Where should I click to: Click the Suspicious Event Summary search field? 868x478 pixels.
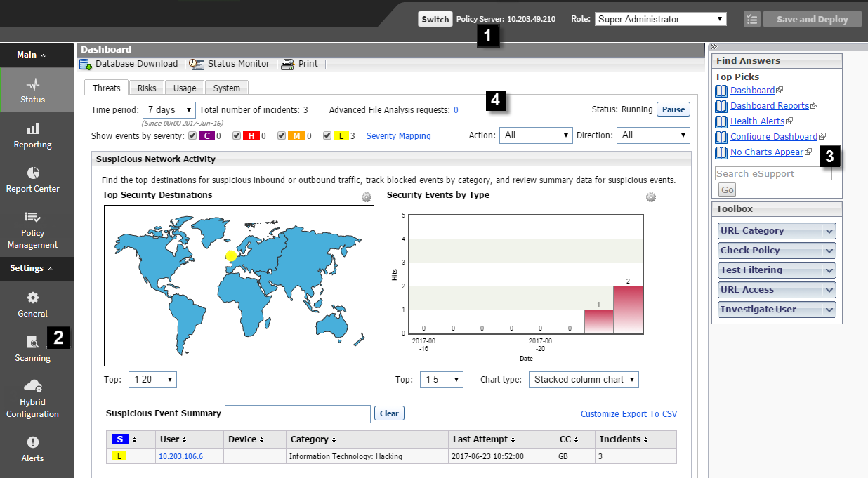pyautogui.click(x=298, y=414)
